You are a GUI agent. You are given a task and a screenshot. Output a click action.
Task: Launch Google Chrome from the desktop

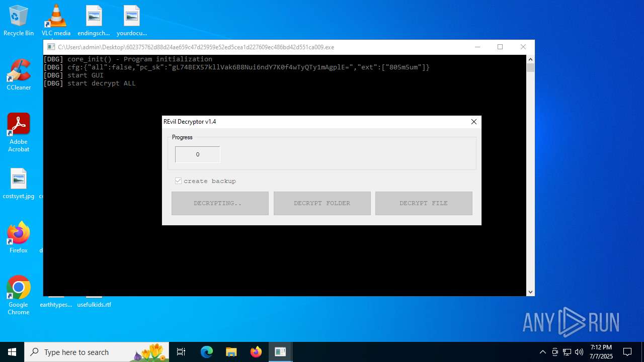19,296
